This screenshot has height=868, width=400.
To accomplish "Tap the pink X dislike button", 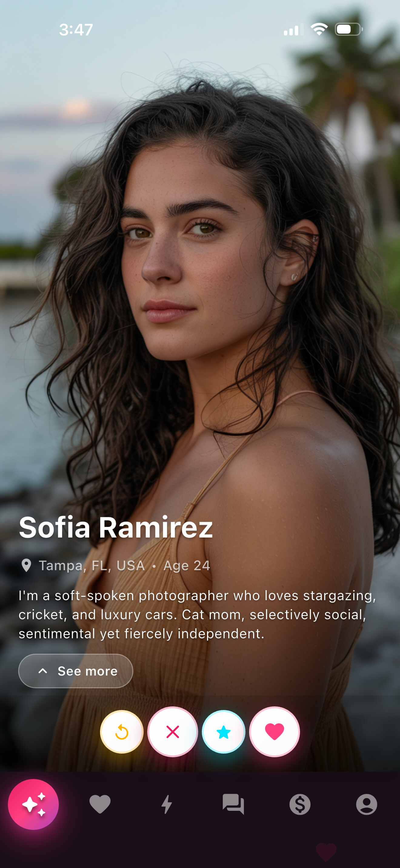I will tap(173, 732).
